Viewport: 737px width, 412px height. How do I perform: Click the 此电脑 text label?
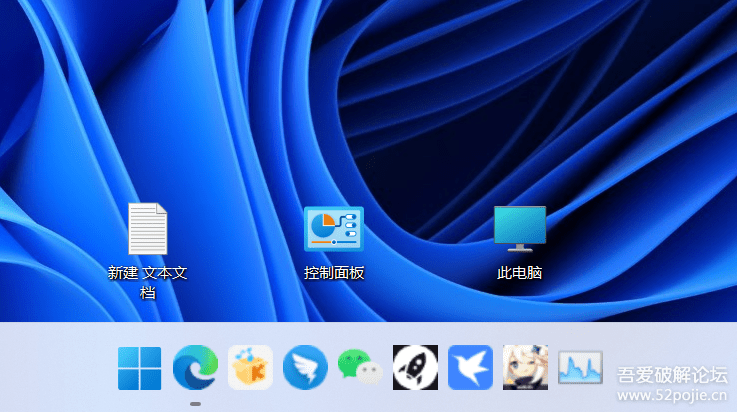pos(520,273)
